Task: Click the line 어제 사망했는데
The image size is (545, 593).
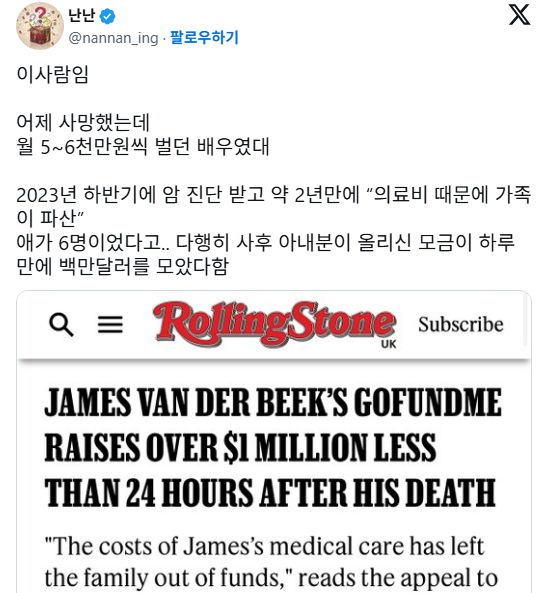Action: point(83,123)
